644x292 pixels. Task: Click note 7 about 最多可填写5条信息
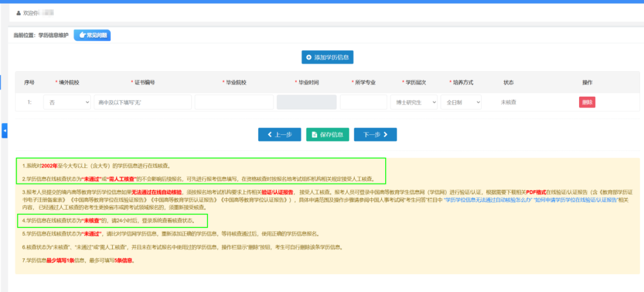(79, 260)
